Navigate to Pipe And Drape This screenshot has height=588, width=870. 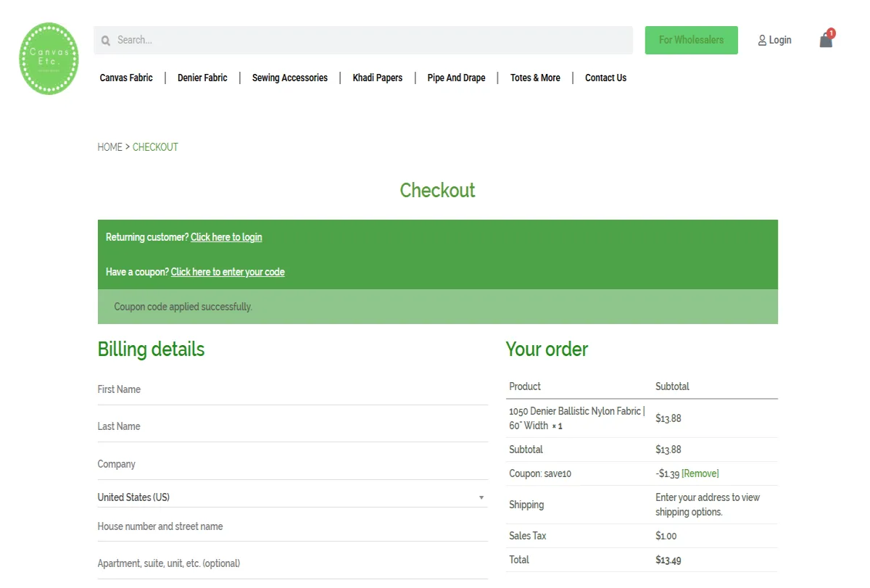(456, 78)
